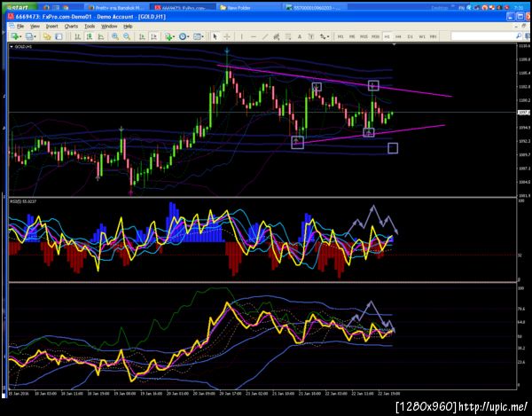This screenshot has width=532, height=416.
Task: Pick the vertical line drawing tool
Action: 241,36
